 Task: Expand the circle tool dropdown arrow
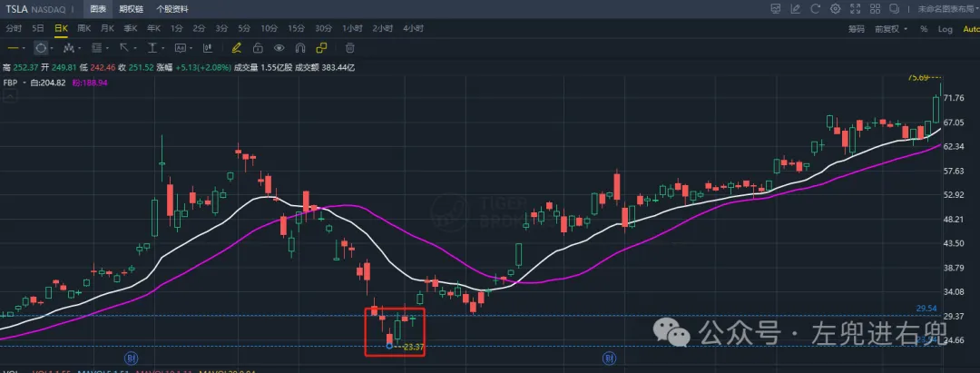(52, 48)
